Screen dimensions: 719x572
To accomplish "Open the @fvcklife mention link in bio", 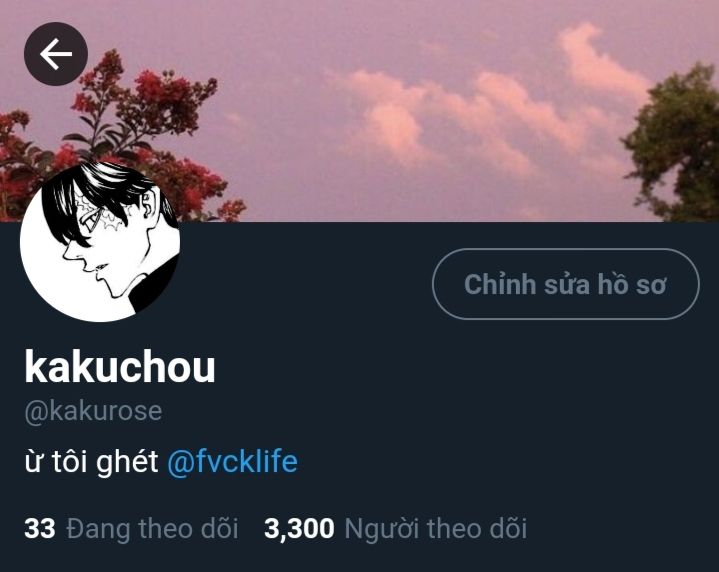I will pyautogui.click(x=232, y=461).
